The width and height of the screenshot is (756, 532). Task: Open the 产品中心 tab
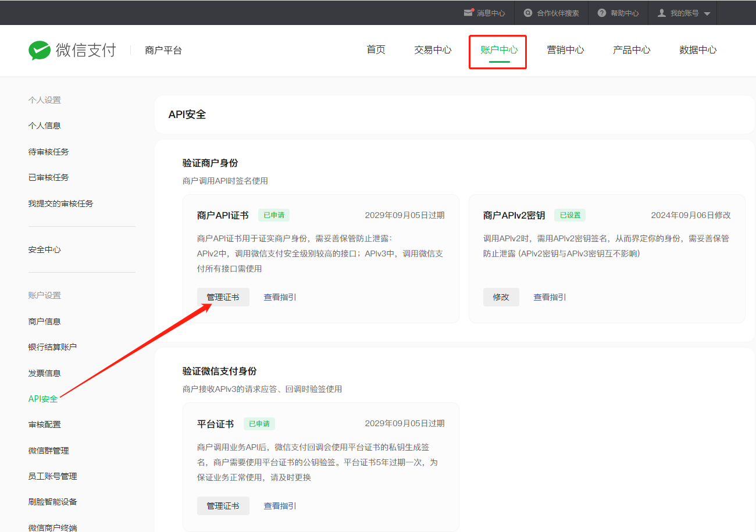point(632,50)
